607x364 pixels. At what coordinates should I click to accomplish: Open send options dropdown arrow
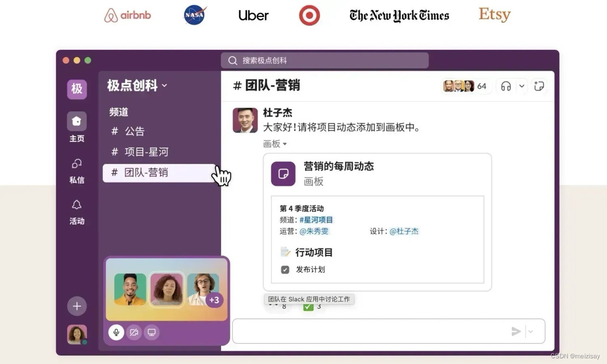[531, 331]
